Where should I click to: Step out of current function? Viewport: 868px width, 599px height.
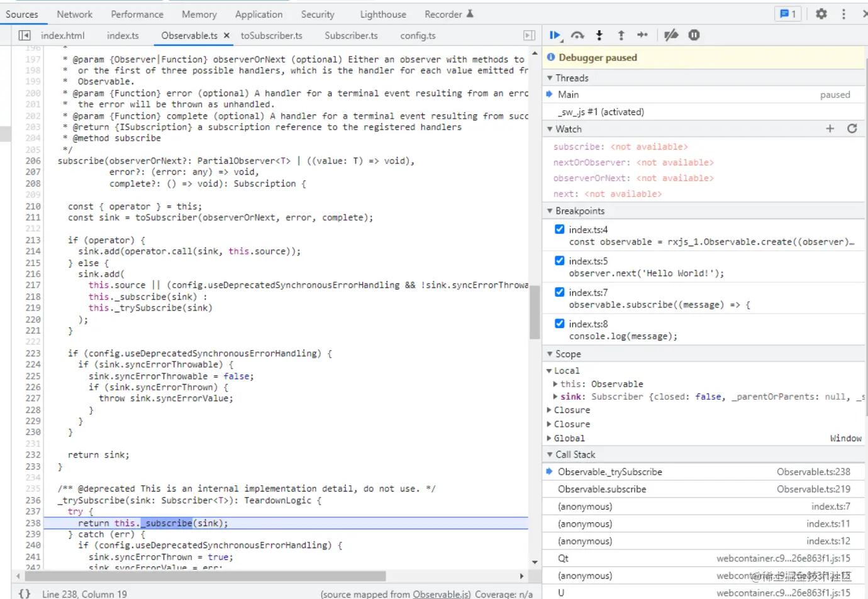pos(621,35)
